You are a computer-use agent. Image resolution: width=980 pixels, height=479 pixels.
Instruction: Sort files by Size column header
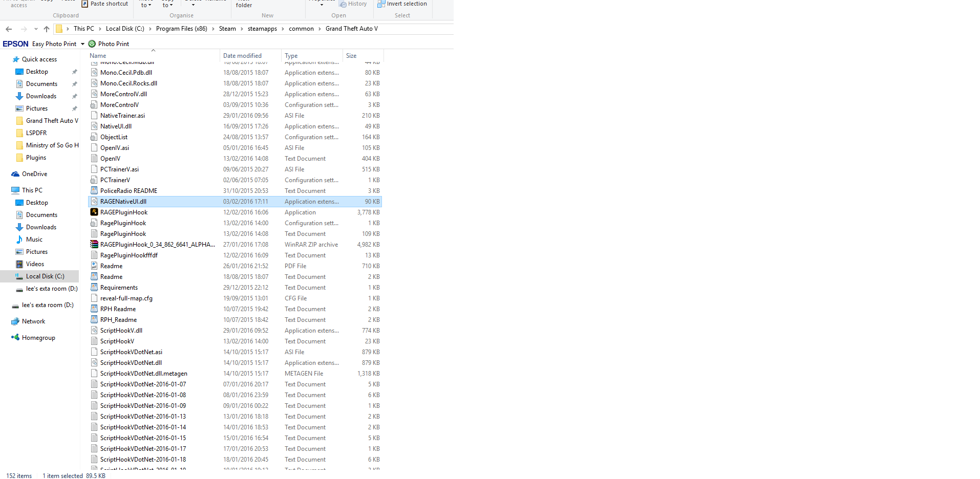(351, 56)
